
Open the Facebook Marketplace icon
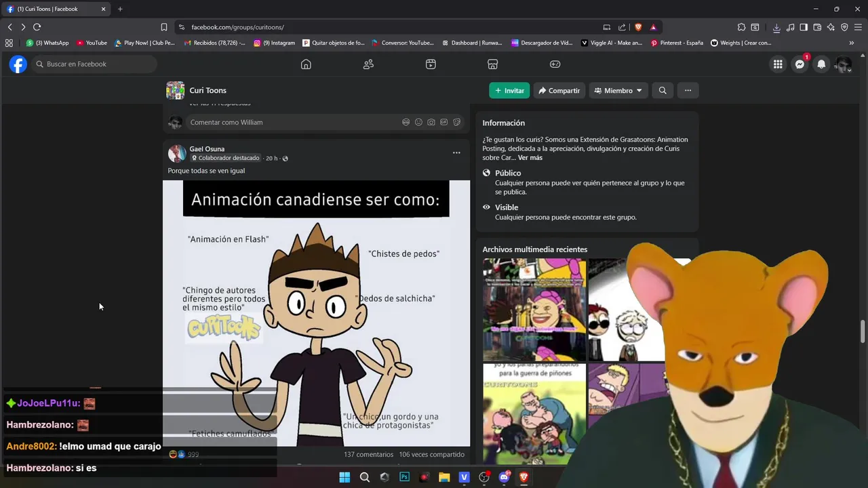click(x=493, y=64)
